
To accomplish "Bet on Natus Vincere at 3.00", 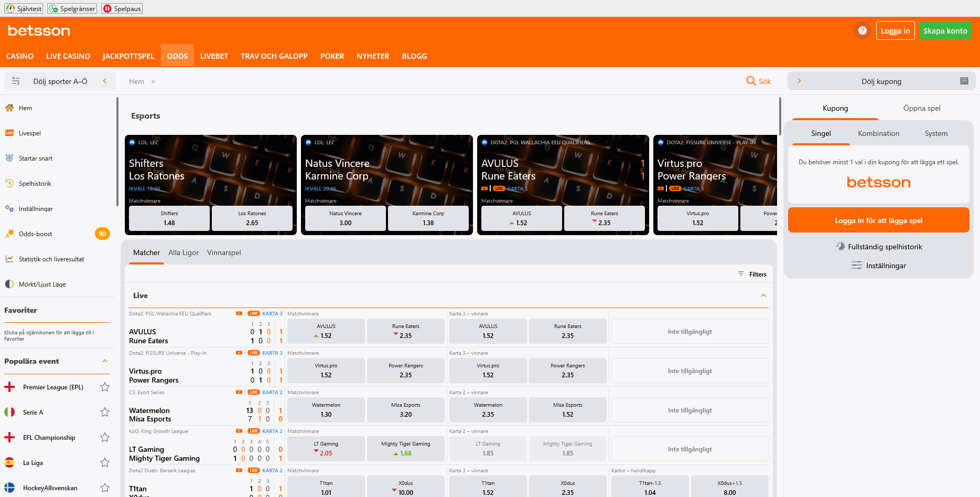I will coord(345,218).
